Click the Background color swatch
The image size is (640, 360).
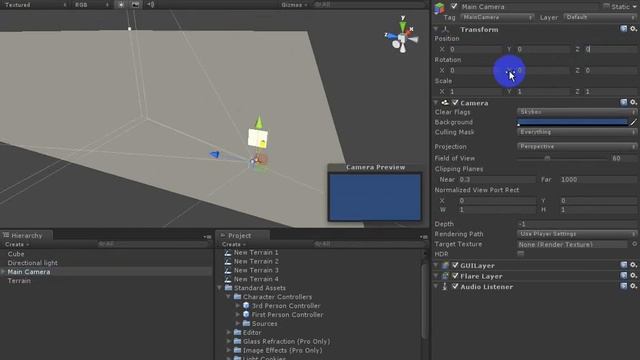point(572,122)
